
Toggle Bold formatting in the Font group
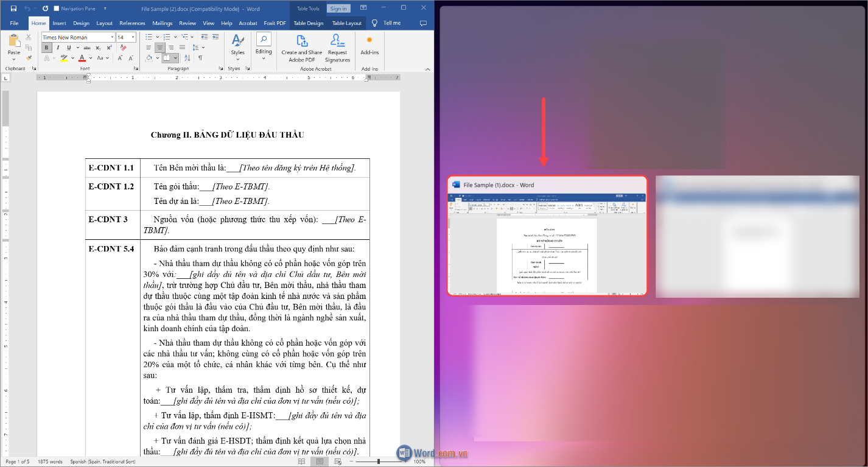46,47
